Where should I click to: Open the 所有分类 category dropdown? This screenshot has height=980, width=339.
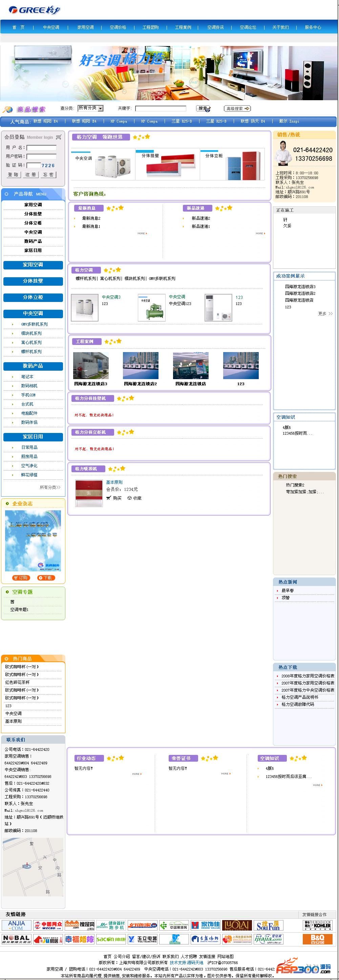pos(90,108)
